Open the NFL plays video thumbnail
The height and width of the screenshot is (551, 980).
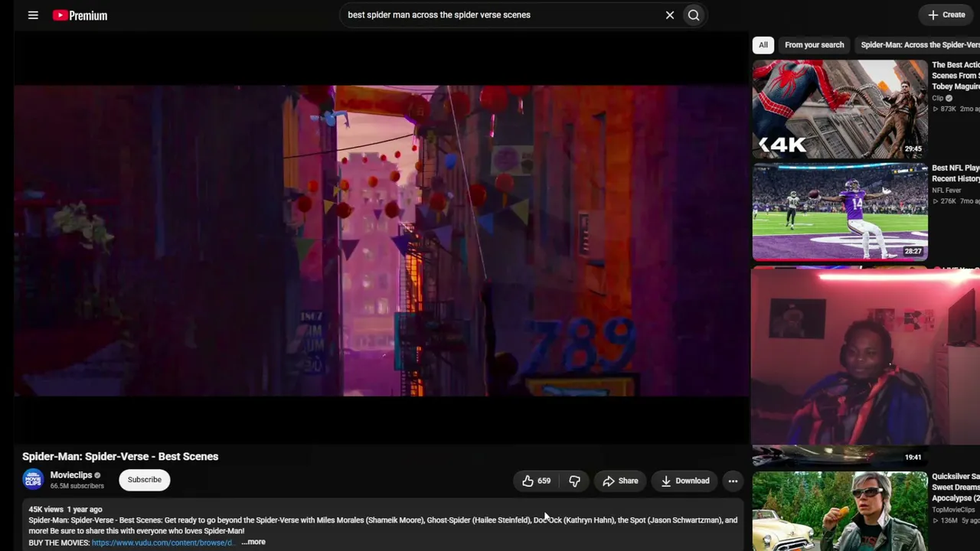tap(840, 212)
